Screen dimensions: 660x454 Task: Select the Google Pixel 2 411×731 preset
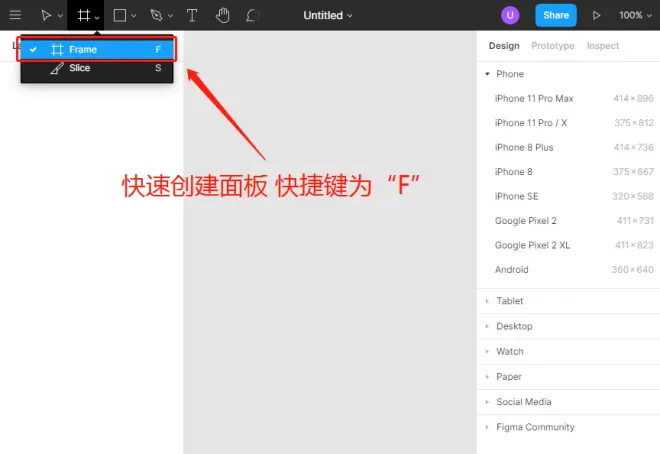pyautogui.click(x=568, y=220)
